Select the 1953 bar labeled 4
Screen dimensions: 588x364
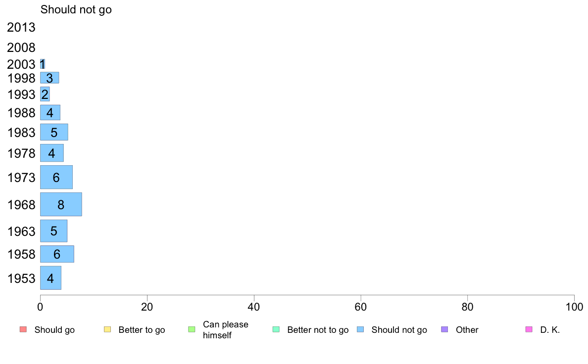[50, 278]
